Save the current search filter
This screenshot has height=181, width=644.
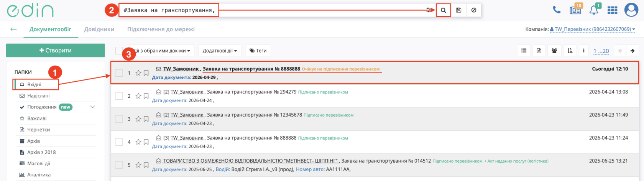[458, 10]
